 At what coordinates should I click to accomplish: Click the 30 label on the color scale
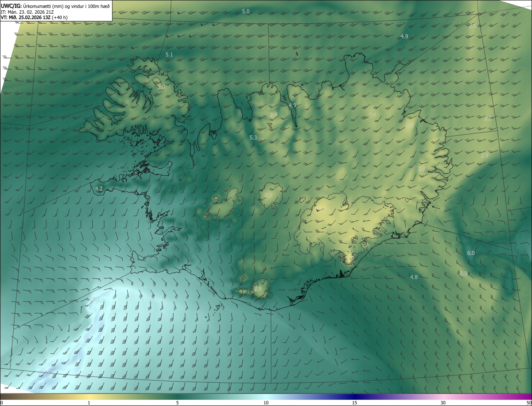pyautogui.click(x=443, y=403)
